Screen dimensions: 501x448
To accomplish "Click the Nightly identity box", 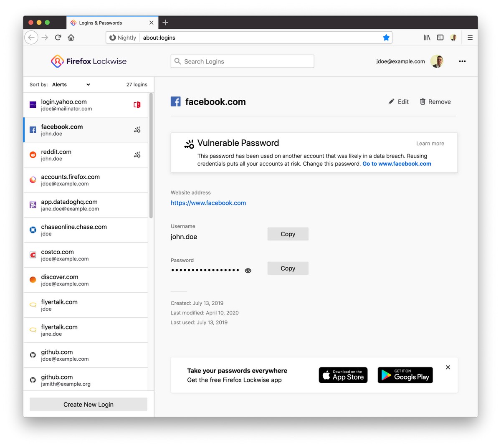I will click(x=123, y=38).
